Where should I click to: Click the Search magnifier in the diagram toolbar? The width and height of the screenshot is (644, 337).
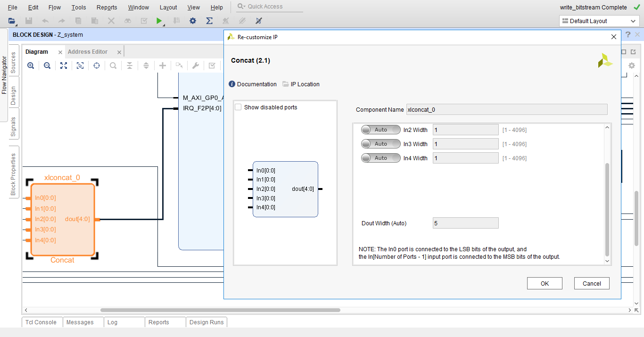click(113, 66)
